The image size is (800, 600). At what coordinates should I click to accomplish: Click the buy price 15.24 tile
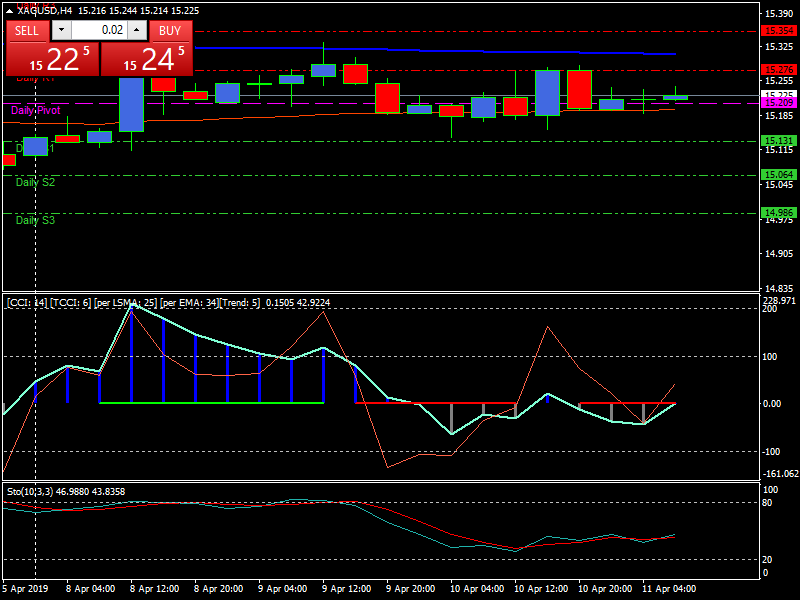pyautogui.click(x=147, y=59)
